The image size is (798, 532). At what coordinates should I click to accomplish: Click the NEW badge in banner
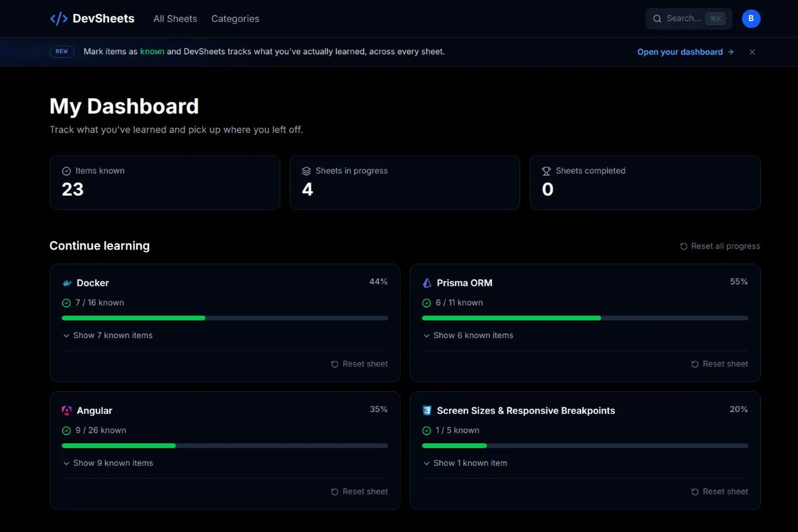61,51
